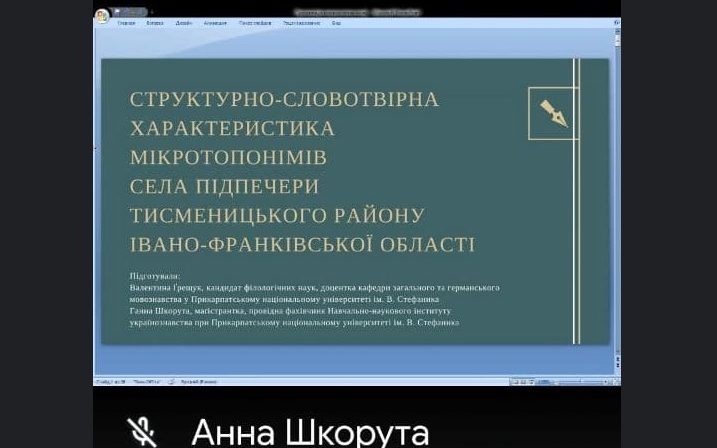
Task: Toggle the muted microphone icon for Анна Шкорута
Action: [142, 432]
